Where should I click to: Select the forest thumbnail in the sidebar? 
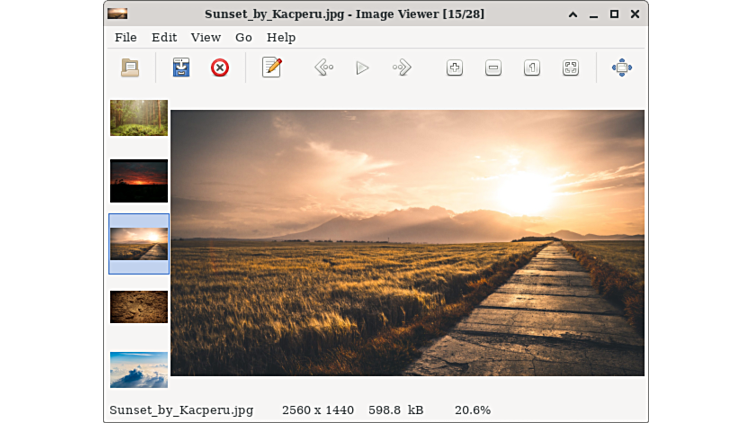[139, 118]
